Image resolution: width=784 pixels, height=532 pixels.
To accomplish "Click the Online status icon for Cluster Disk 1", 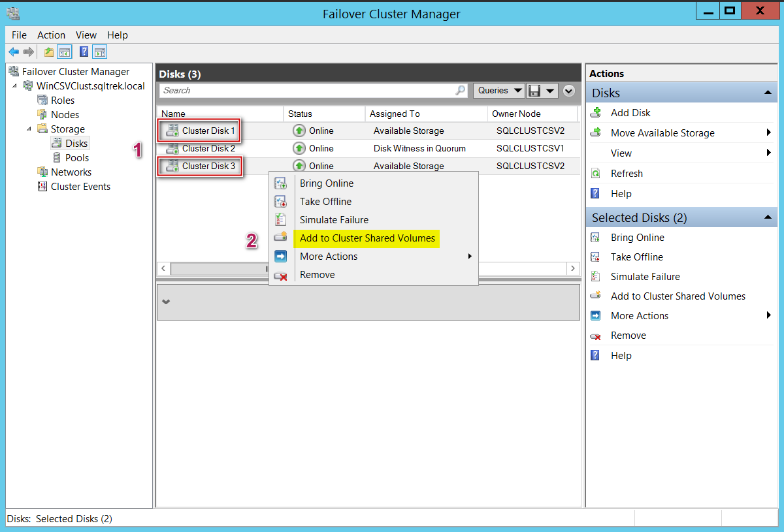I will pyautogui.click(x=299, y=131).
